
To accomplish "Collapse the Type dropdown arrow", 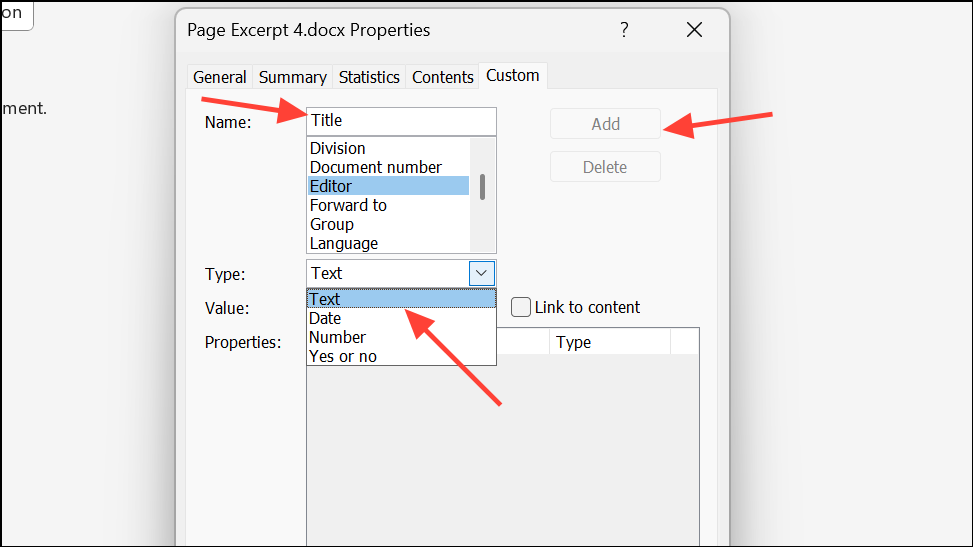I will tap(481, 273).
